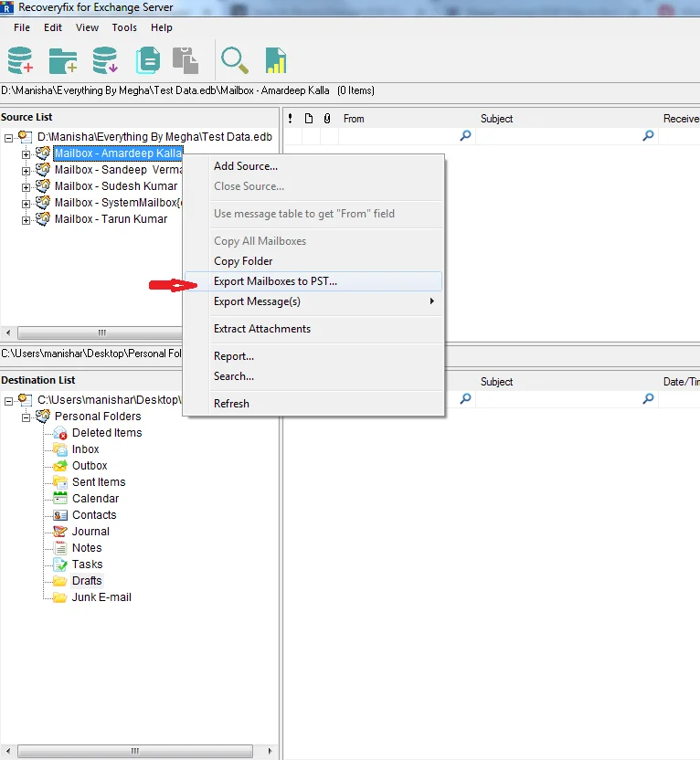The height and width of the screenshot is (760, 700).
Task: Click destination list scroll right arrow
Action: 270,751
